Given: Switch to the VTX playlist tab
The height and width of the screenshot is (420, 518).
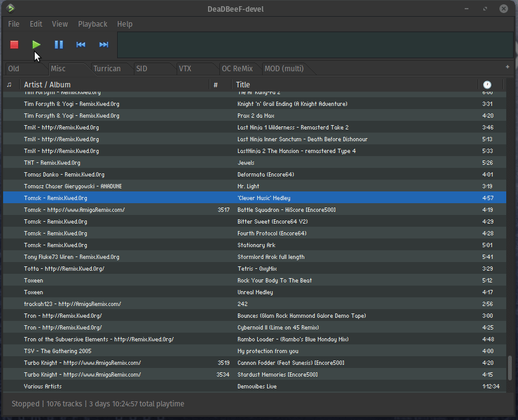Looking at the screenshot, I should point(196,69).
